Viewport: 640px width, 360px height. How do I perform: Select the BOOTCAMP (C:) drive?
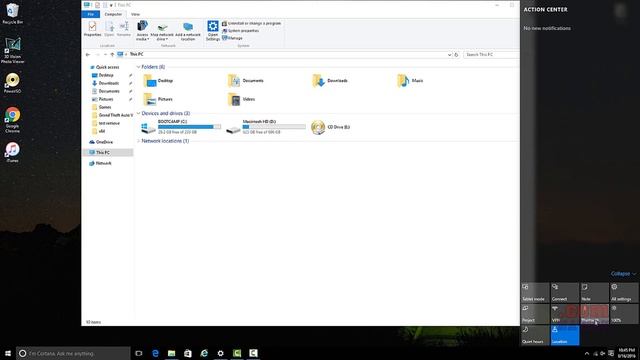181,127
